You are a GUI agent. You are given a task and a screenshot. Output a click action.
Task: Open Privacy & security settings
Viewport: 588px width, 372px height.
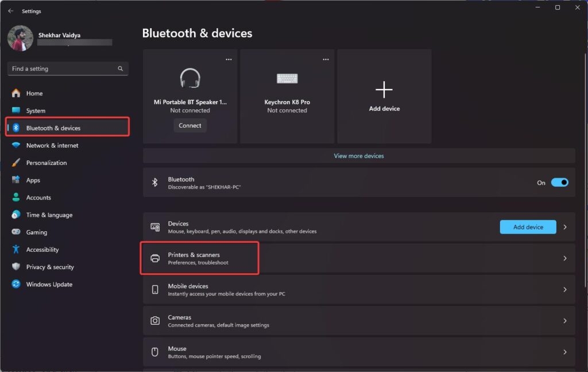tap(68, 267)
